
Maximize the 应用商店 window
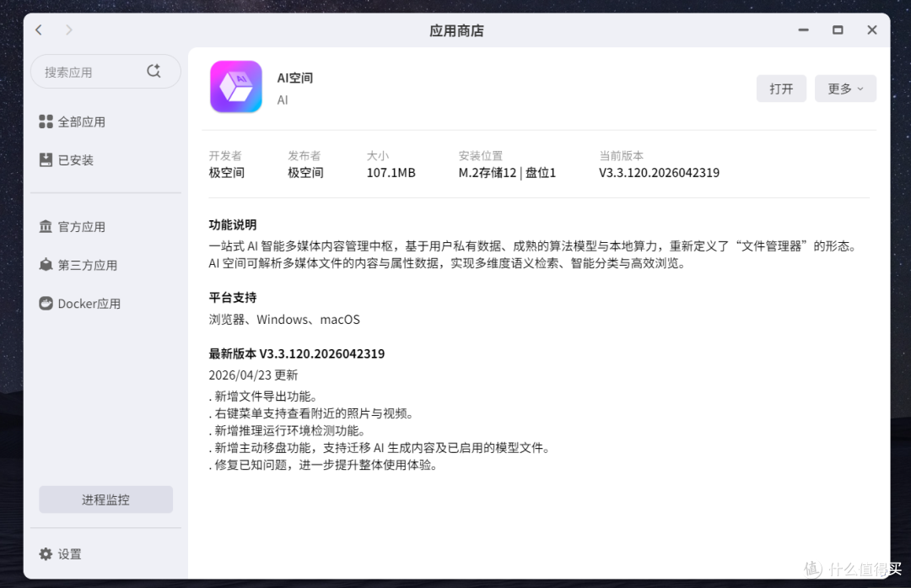coord(838,30)
